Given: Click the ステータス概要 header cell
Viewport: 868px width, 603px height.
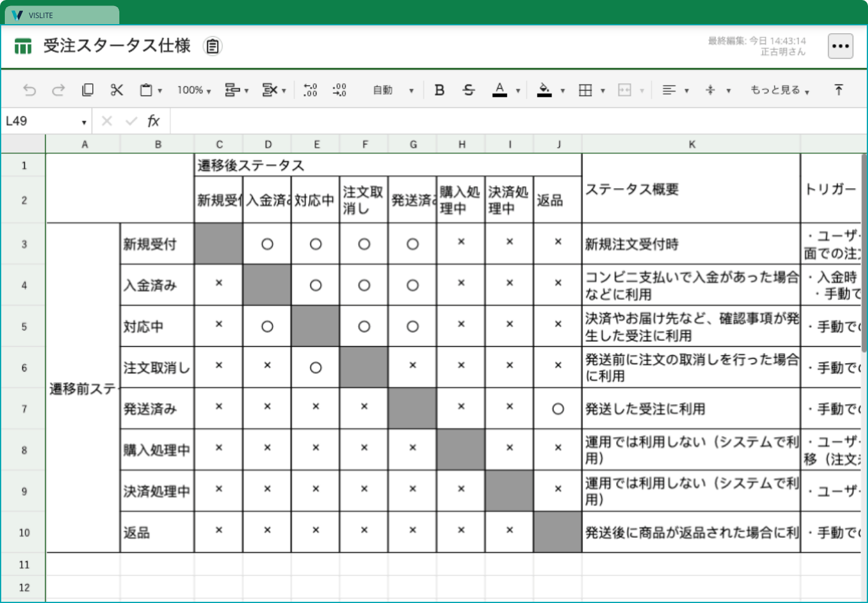Looking at the screenshot, I should click(691, 189).
